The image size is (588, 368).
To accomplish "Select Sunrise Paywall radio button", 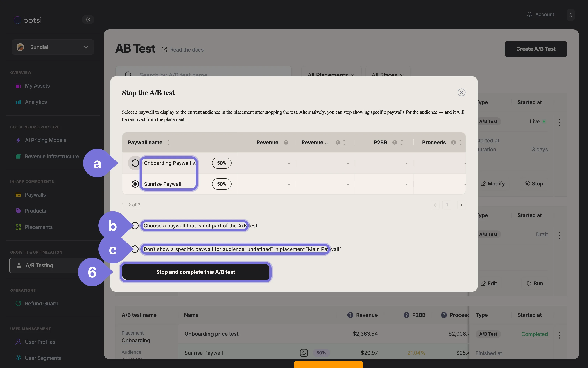I will click(135, 184).
